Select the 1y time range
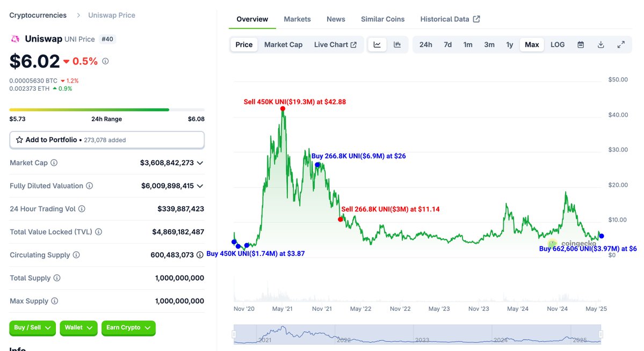 click(x=510, y=45)
